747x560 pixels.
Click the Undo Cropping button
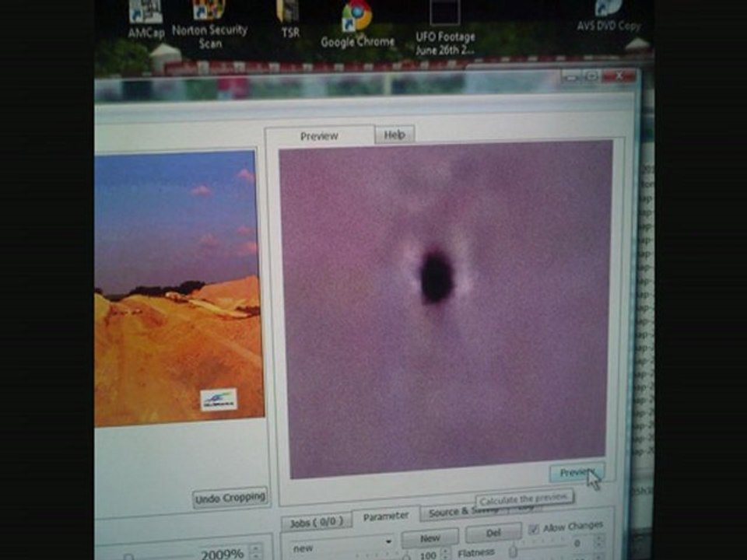pos(230,498)
